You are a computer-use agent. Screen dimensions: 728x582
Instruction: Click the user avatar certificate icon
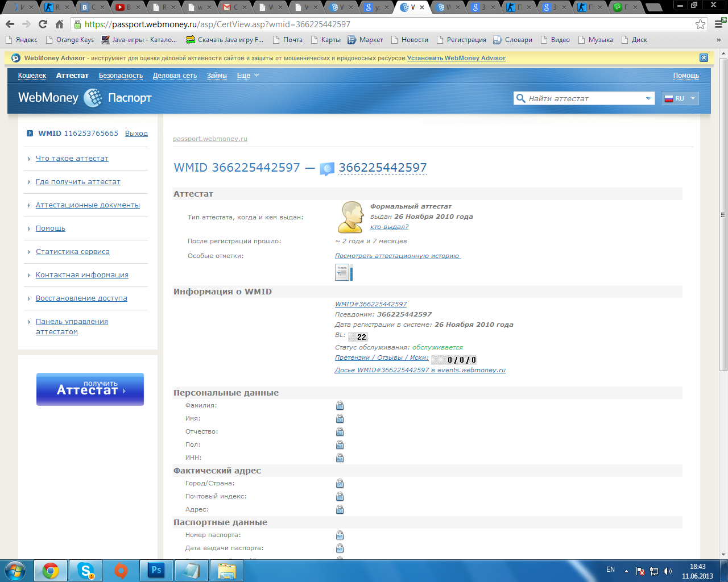[x=351, y=217]
